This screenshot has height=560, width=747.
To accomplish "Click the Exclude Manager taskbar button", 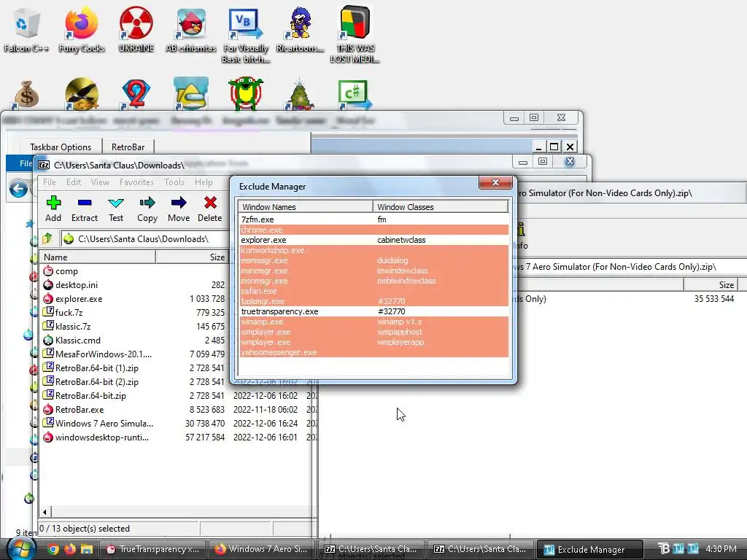I will coord(589,549).
